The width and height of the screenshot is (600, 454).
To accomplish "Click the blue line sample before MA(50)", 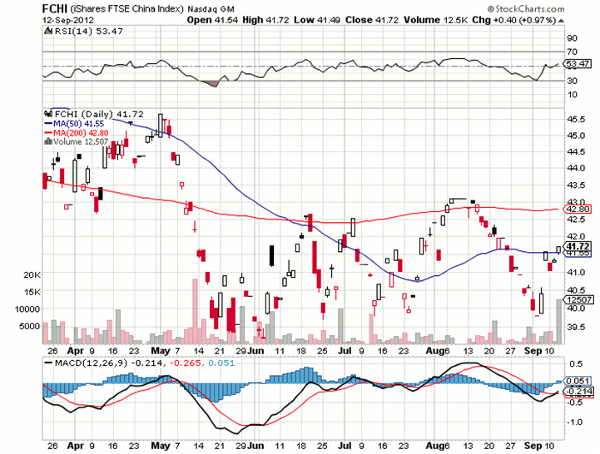I will (48, 124).
